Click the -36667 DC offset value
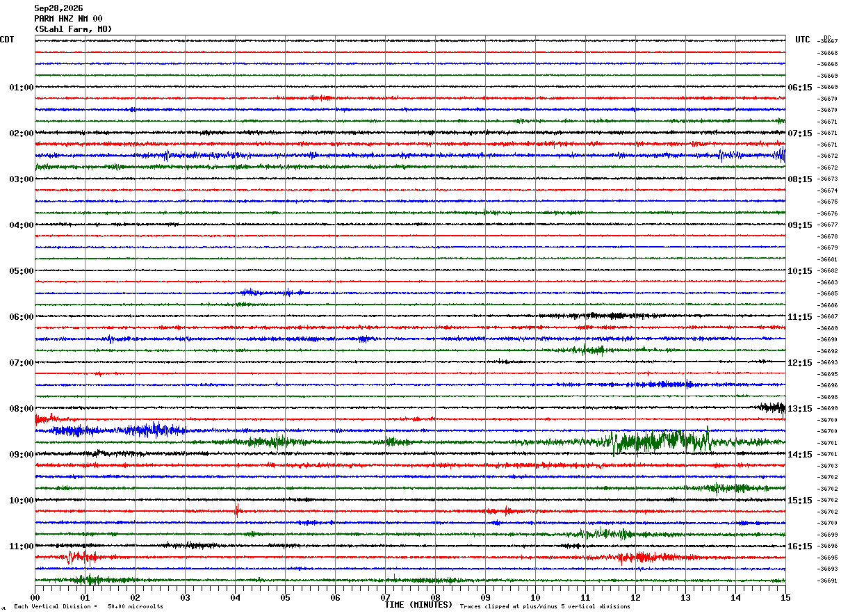 [827, 41]
